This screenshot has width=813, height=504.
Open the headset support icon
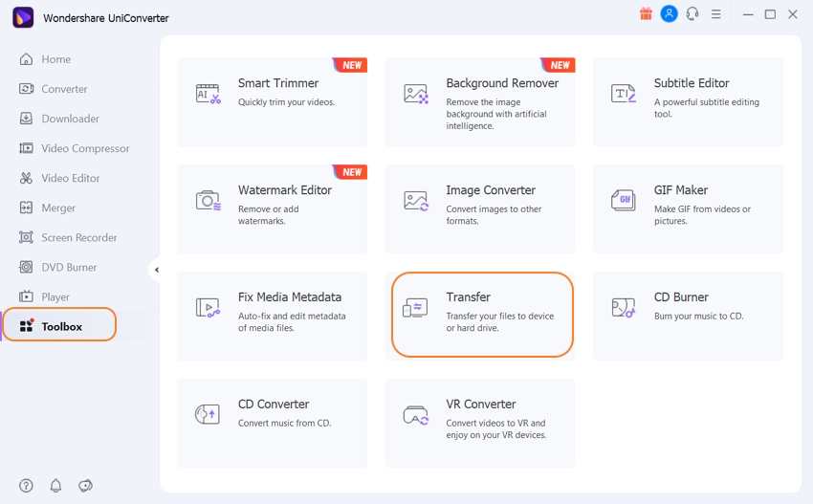pos(692,14)
